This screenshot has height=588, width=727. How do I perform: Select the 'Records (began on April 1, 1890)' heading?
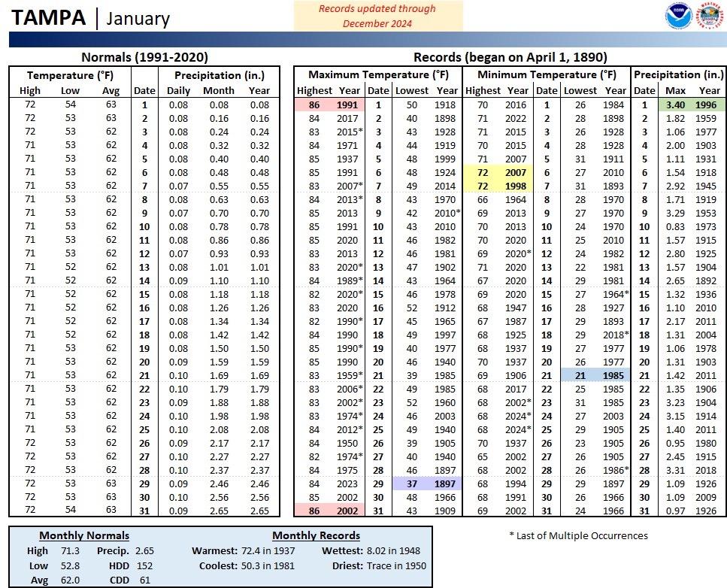(x=510, y=57)
